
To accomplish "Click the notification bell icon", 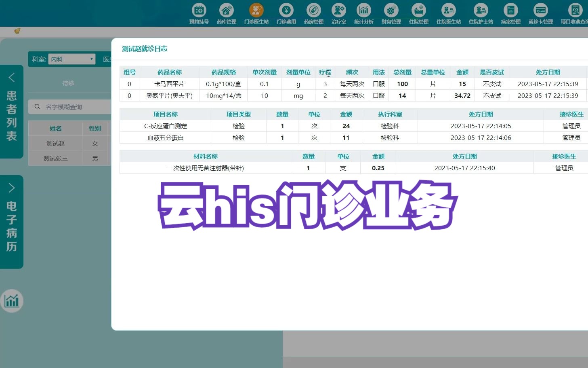I will 17,31.
